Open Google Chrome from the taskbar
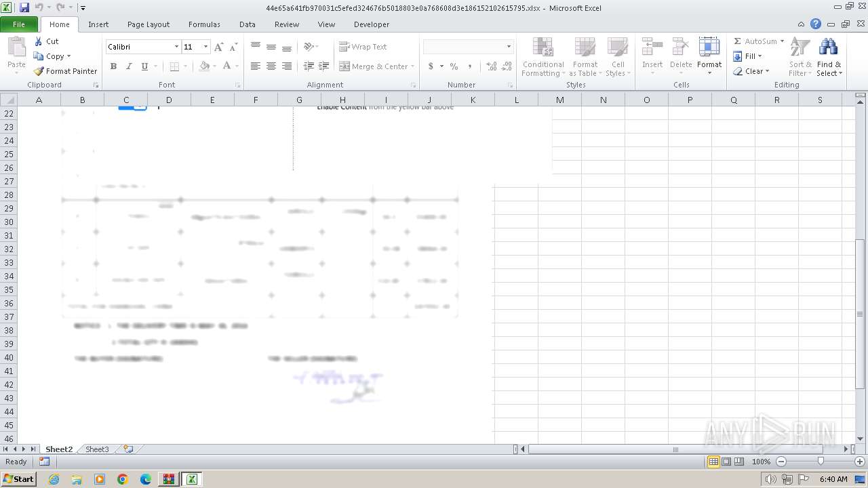Viewport: 868px width, 488px height. (x=123, y=479)
